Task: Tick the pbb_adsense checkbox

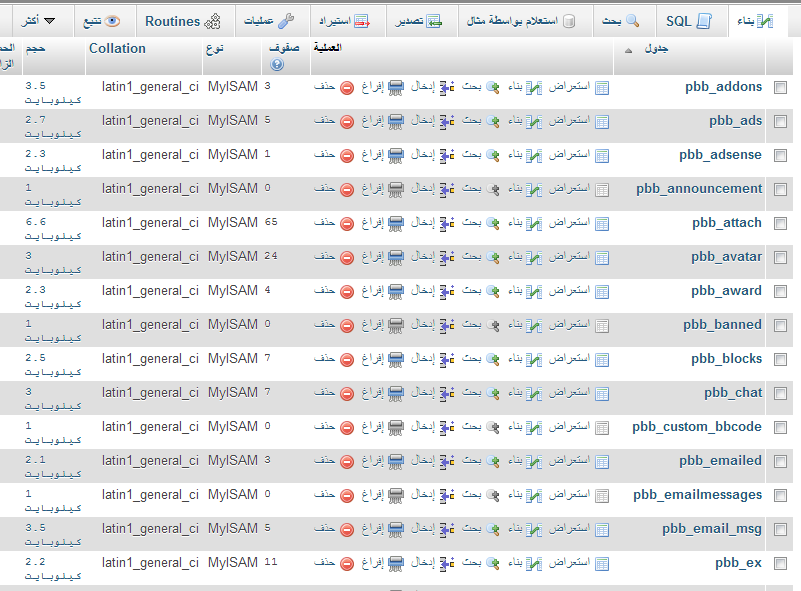Action: click(780, 155)
